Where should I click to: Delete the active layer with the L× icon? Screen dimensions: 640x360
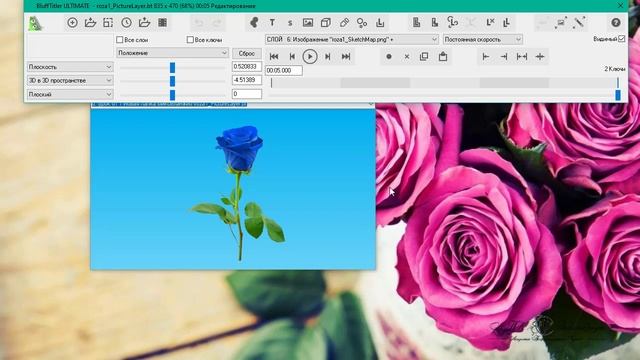(x=490, y=22)
